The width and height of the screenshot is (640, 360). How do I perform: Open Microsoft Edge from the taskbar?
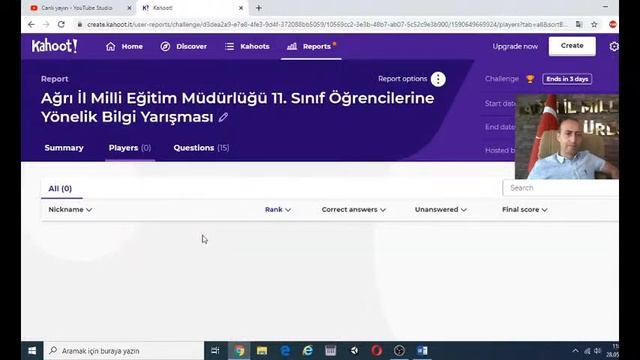tap(285, 351)
